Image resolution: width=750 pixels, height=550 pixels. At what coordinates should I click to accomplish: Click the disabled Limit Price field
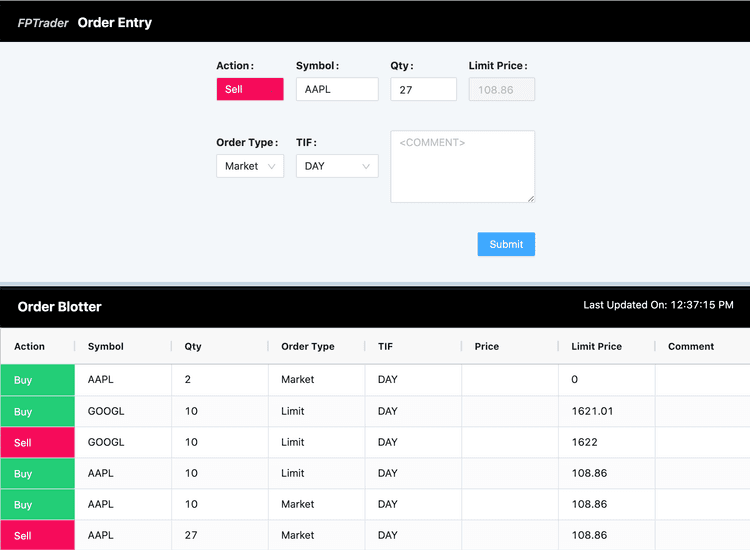pos(501,89)
